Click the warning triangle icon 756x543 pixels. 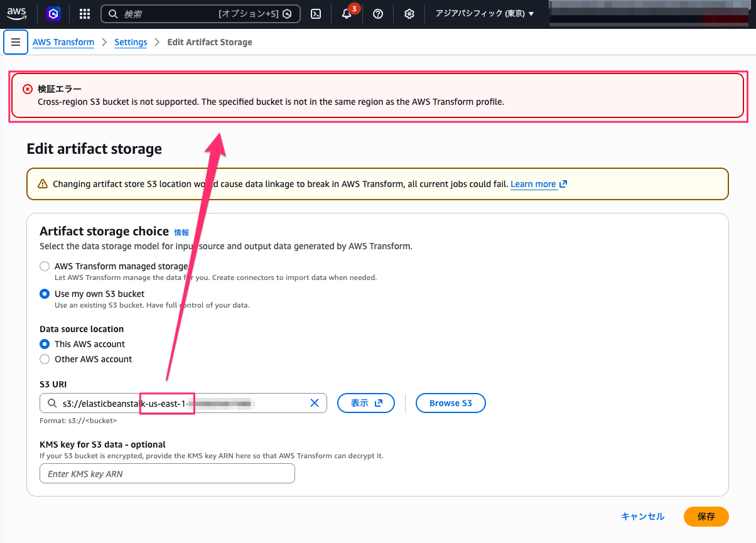(43, 184)
